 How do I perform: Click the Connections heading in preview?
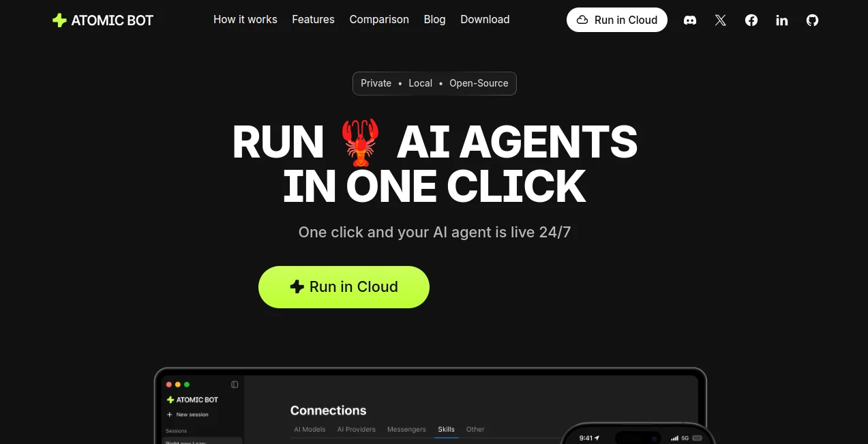click(328, 411)
